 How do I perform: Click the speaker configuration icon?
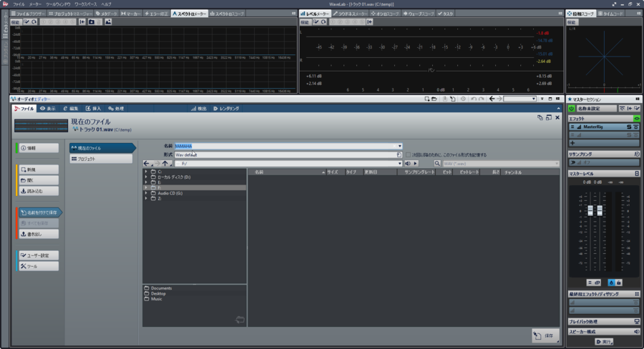tap(637, 331)
